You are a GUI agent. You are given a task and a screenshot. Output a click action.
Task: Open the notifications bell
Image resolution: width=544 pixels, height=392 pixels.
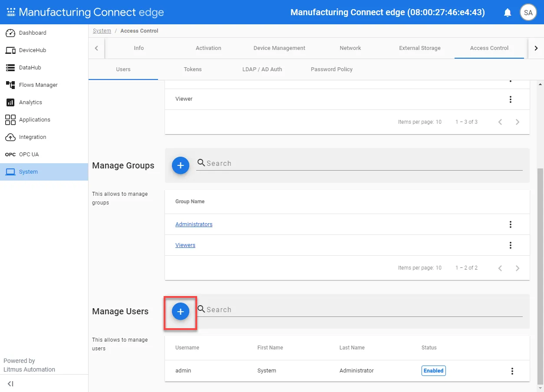tap(508, 13)
